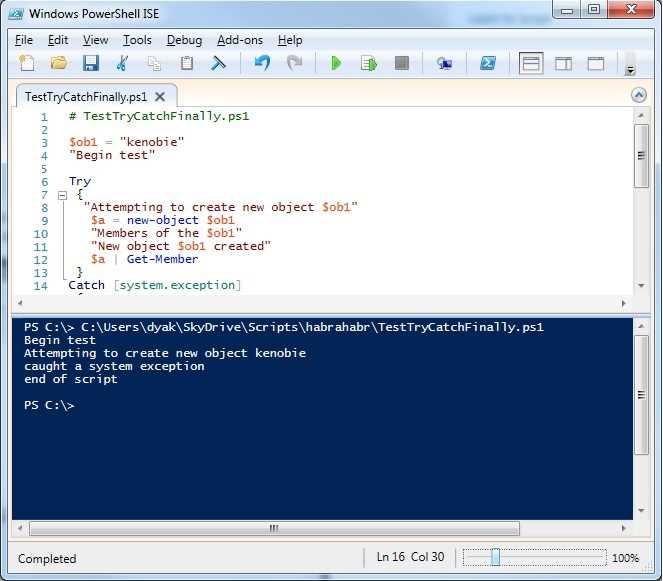Click the Try keyword on line 6
The width and height of the screenshot is (663, 581).
click(x=79, y=181)
